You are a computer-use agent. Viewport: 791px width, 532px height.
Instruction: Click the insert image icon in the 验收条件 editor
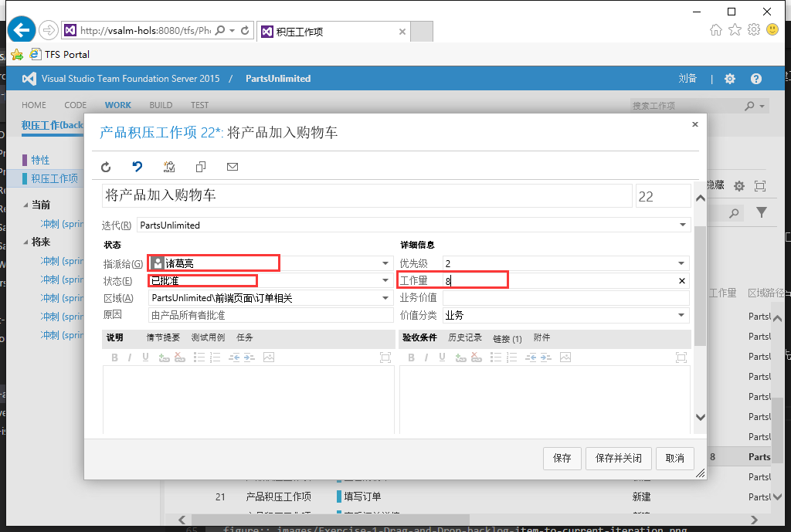565,357
